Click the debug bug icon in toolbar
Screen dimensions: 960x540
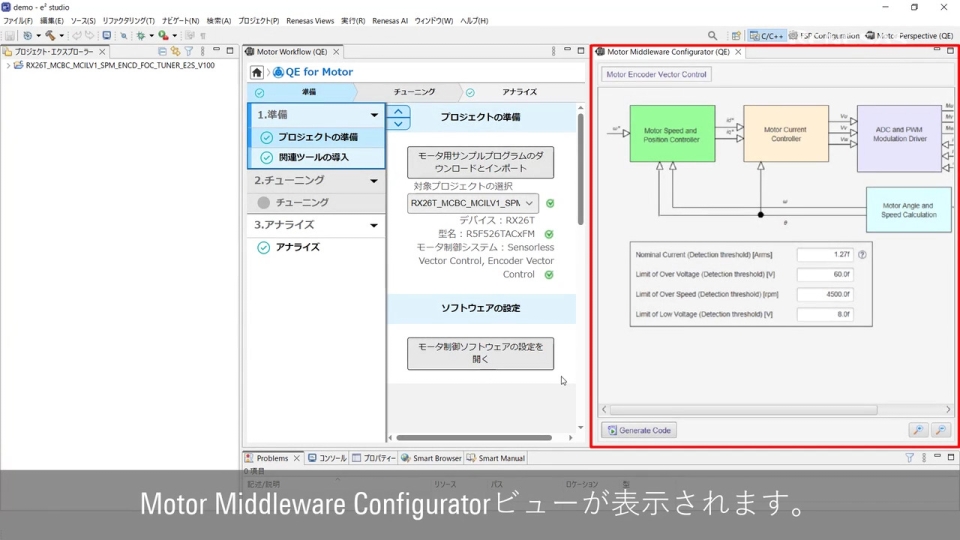[140, 35]
